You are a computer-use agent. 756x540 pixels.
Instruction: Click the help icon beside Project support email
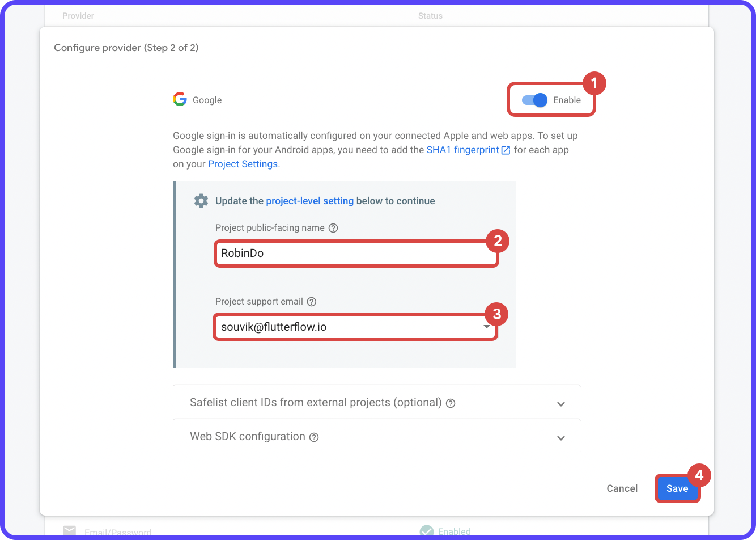(x=311, y=301)
